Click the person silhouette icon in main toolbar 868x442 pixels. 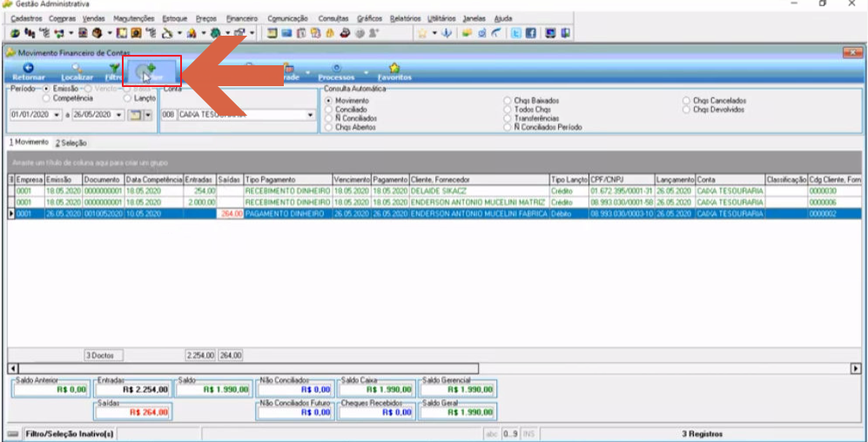click(x=373, y=33)
